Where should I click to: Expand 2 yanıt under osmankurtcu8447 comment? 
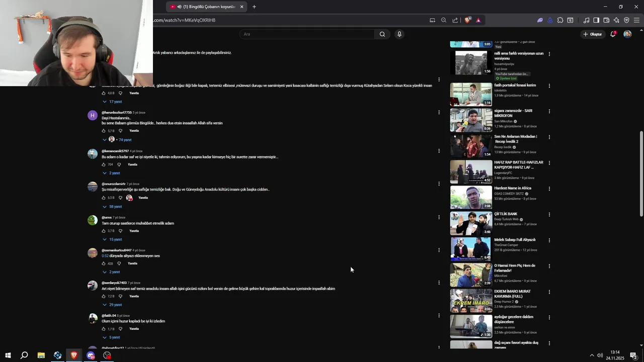(x=111, y=272)
